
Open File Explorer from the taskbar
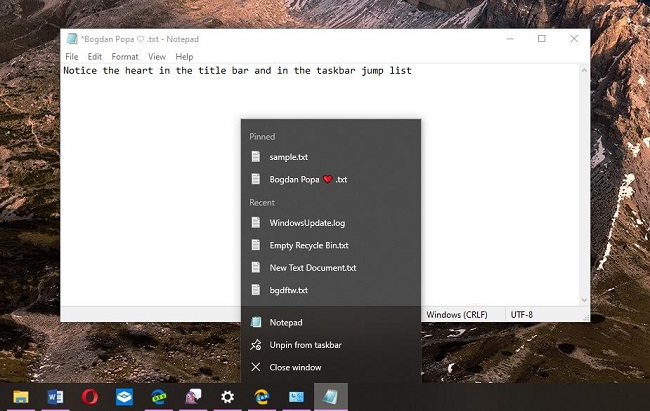[21, 397]
